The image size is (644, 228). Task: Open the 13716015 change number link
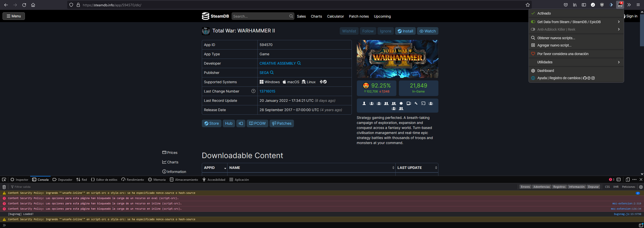point(267,91)
